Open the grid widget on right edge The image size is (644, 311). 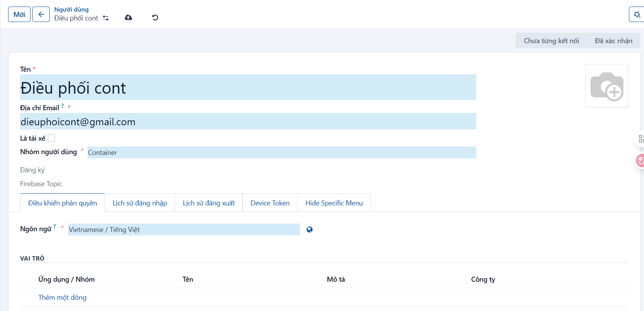(x=640, y=139)
